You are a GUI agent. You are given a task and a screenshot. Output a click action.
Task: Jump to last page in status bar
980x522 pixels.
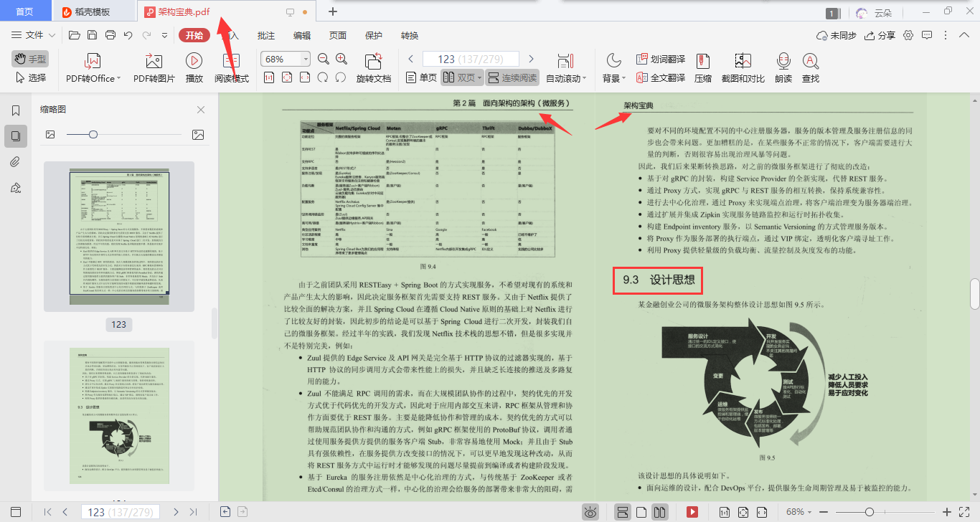pos(193,512)
